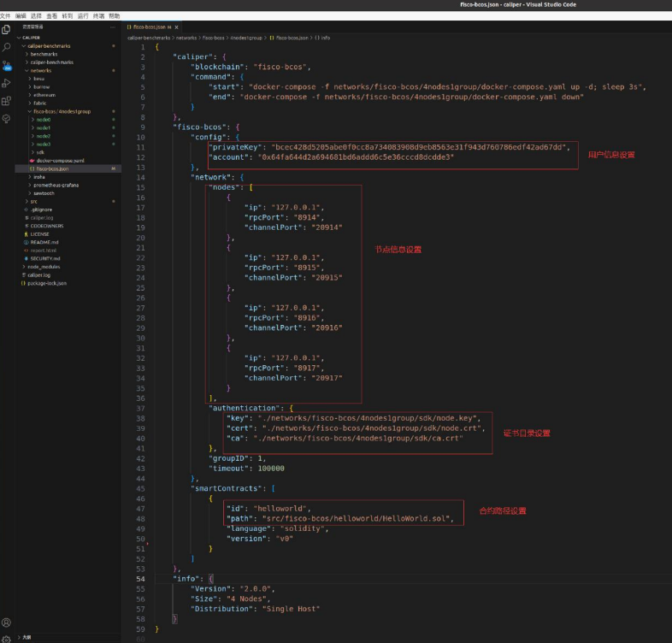Expand the sdk folder
This screenshot has width=672, height=643.
coord(32,152)
